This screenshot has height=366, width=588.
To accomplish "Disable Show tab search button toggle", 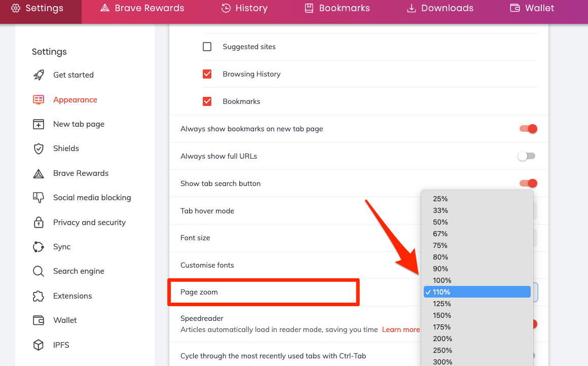I will point(528,184).
